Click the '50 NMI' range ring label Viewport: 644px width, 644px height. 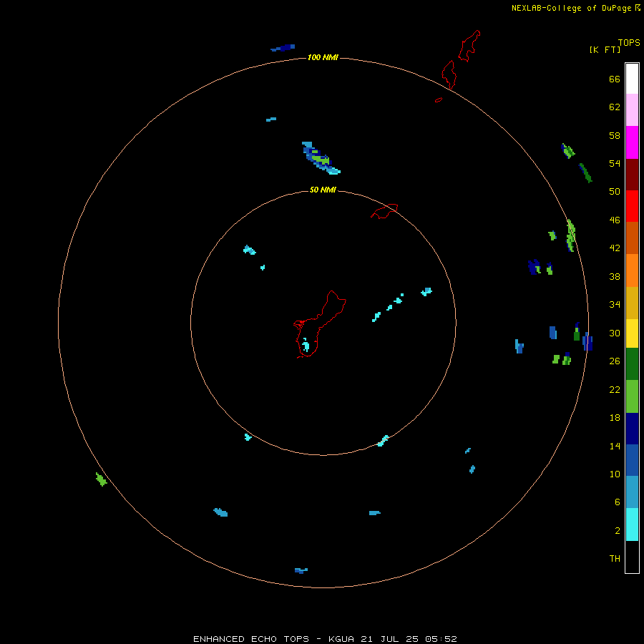[x=323, y=190]
